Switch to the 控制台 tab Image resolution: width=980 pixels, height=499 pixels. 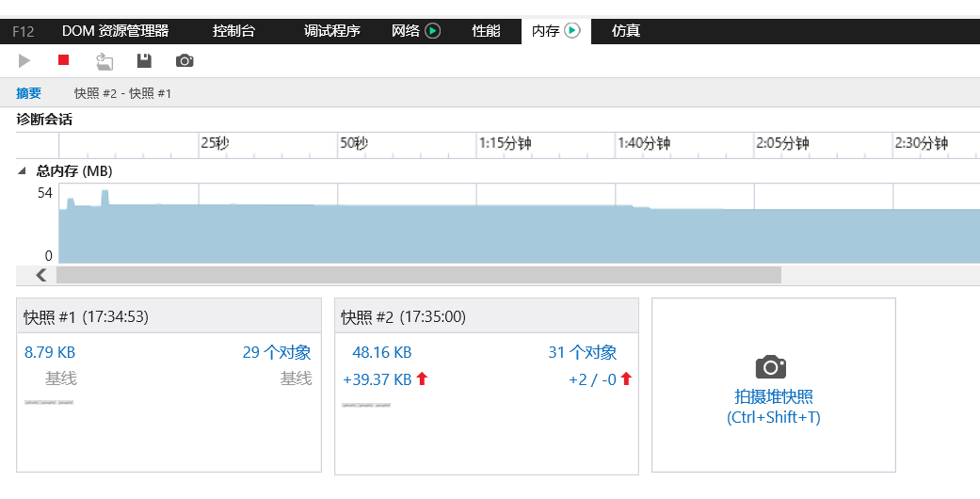(233, 31)
